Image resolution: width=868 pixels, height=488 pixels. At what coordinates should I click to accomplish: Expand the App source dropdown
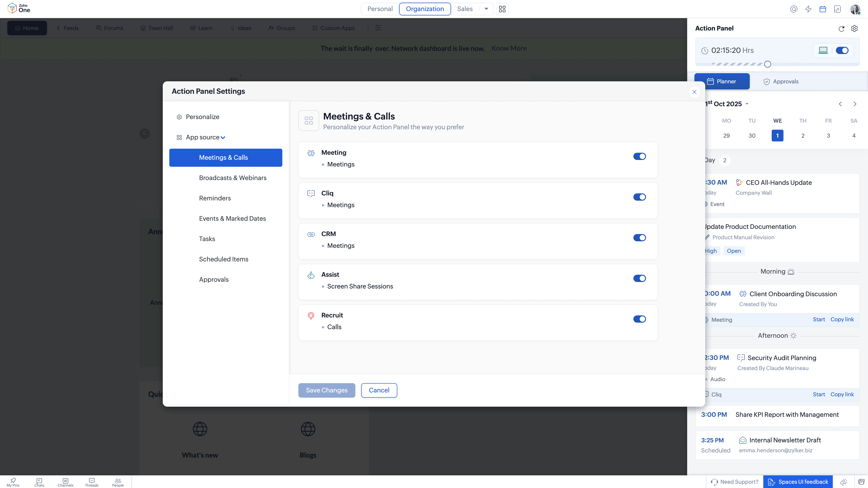pyautogui.click(x=223, y=137)
